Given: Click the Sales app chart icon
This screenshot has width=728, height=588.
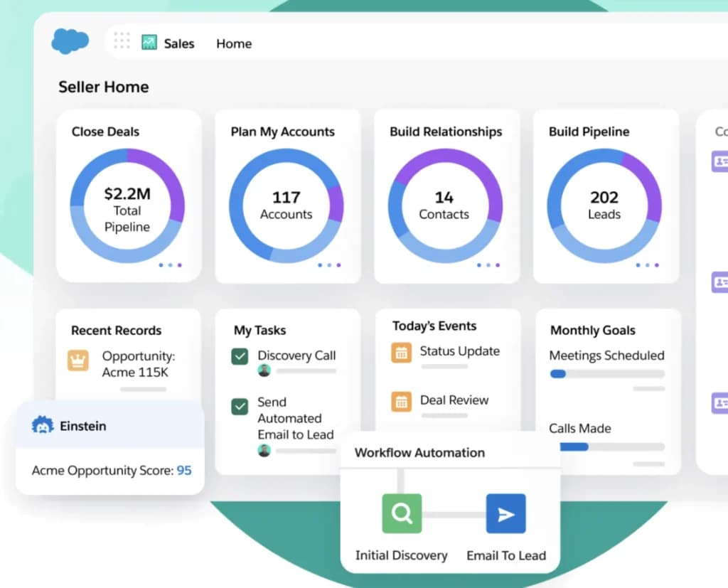Looking at the screenshot, I should (149, 42).
